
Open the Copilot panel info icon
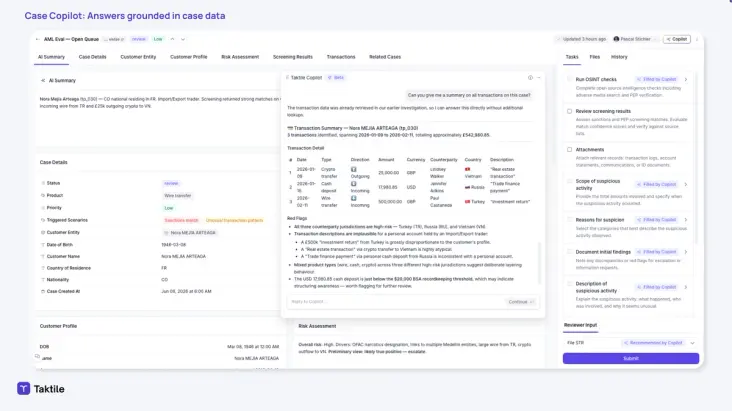point(530,78)
